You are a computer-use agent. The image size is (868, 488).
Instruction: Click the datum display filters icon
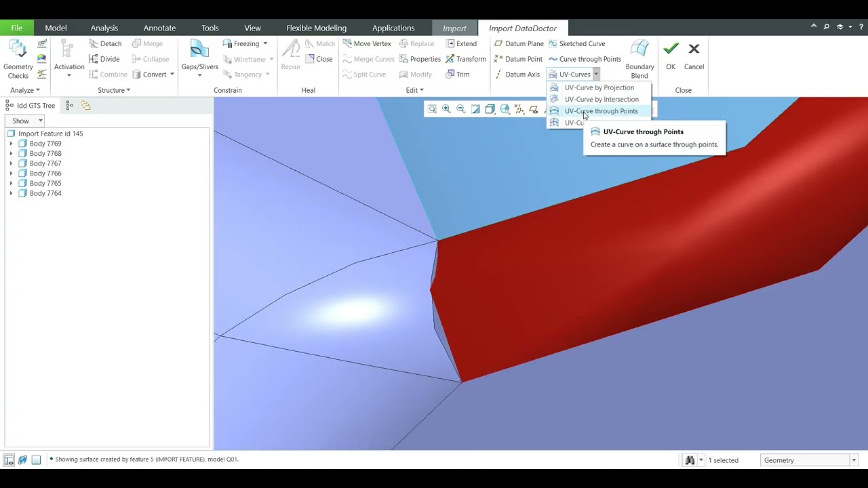coord(519,109)
